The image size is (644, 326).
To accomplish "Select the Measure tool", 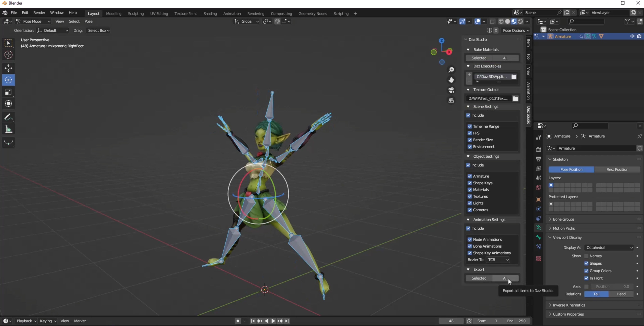I will (8, 129).
